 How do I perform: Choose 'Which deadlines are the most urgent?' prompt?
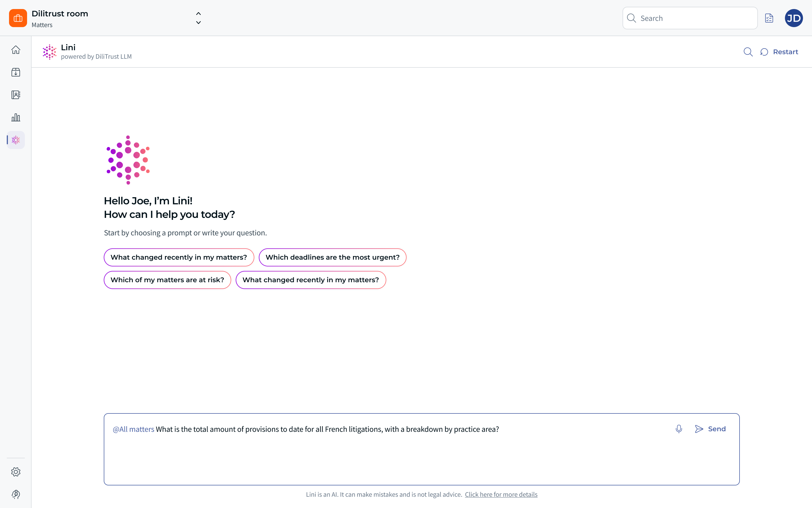[332, 257]
